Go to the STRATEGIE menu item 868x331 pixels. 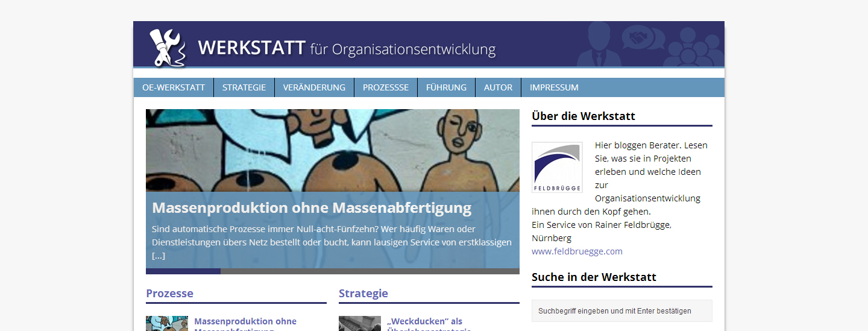click(x=244, y=87)
